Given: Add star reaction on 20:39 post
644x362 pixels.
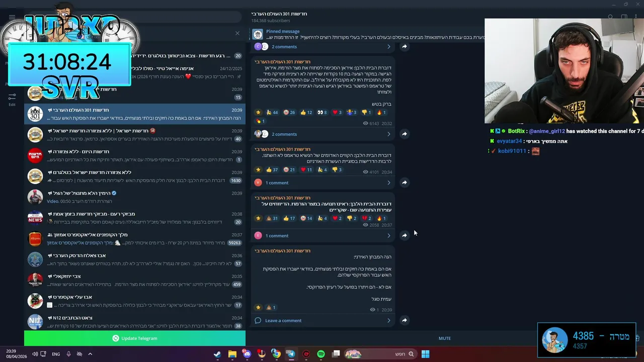Looking at the screenshot, I should (259, 307).
